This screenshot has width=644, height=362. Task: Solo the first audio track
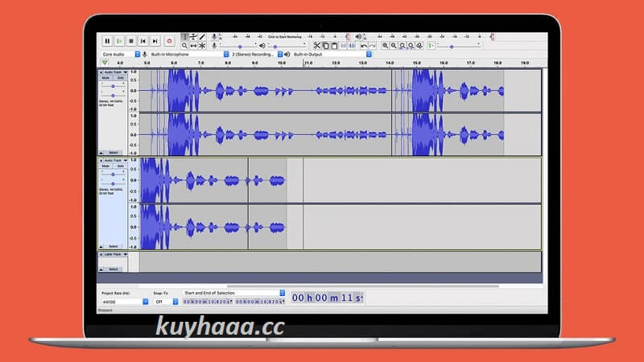pos(120,77)
